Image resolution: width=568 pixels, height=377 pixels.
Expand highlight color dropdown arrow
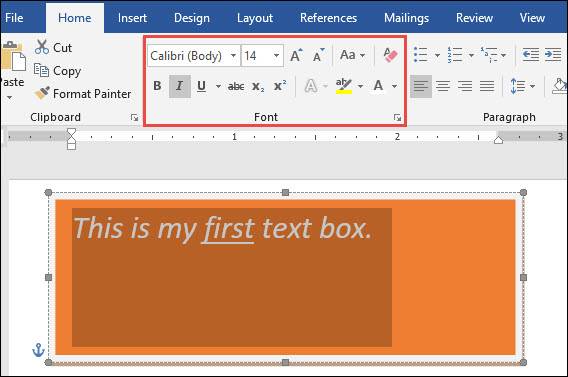pyautogui.click(x=360, y=86)
